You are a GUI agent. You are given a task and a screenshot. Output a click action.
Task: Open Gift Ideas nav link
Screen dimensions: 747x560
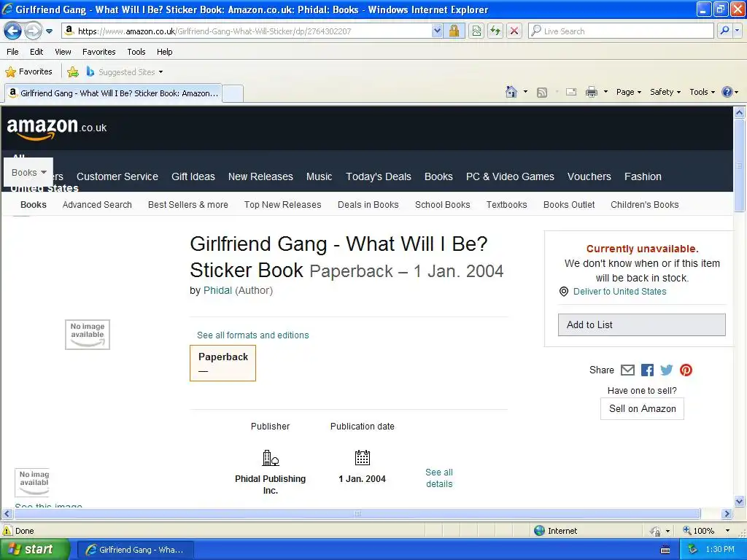pyautogui.click(x=193, y=176)
